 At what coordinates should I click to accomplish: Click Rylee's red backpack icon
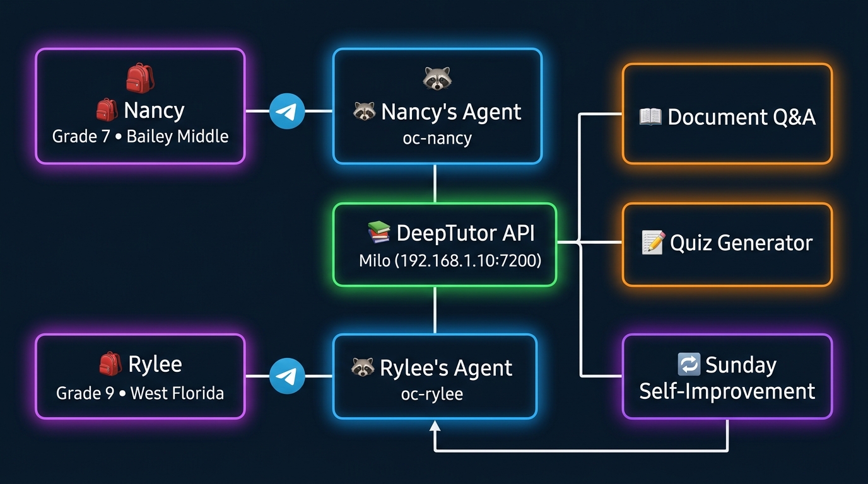110,364
